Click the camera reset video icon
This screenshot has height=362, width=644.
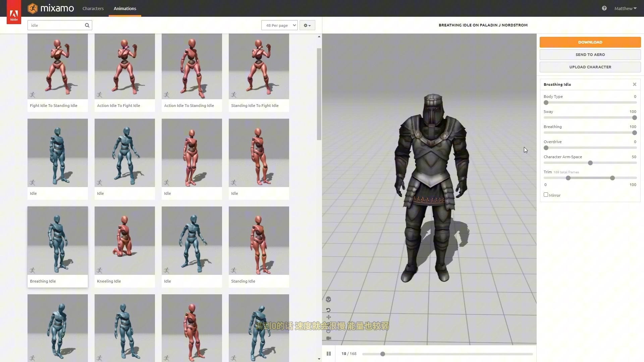[x=328, y=338]
